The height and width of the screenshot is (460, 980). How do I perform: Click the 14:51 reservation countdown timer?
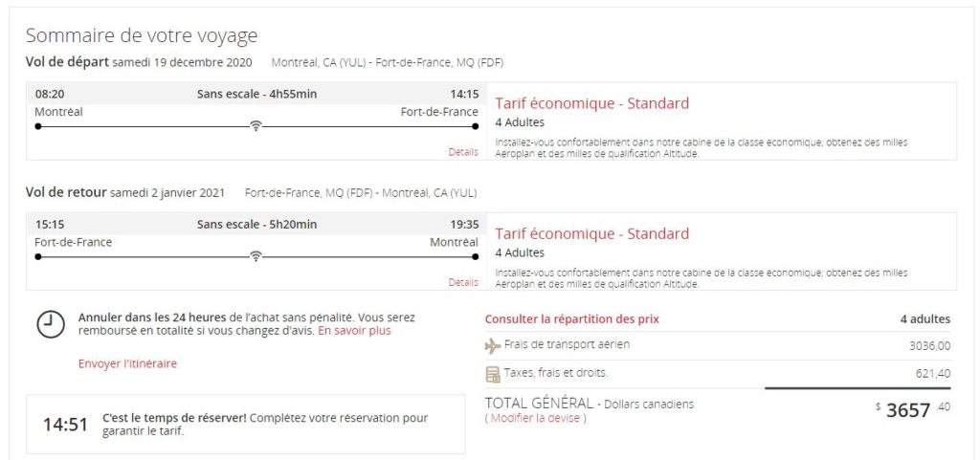point(65,424)
